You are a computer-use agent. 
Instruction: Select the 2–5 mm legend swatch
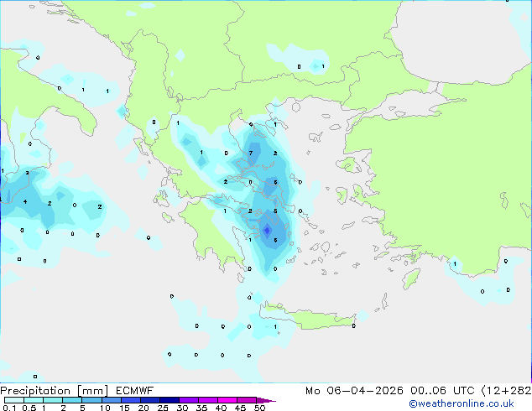pyautogui.click(x=72, y=400)
